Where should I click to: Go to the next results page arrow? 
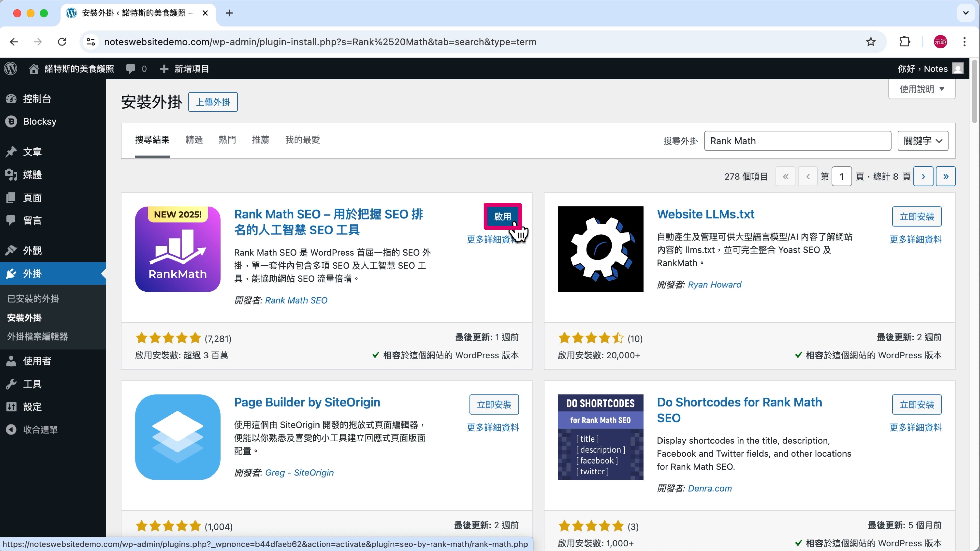coord(923,177)
